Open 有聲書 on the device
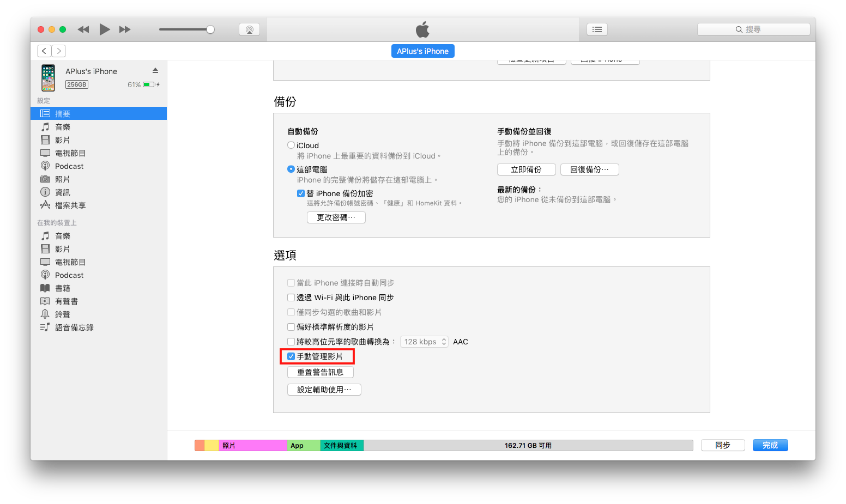846x504 pixels. point(99,301)
